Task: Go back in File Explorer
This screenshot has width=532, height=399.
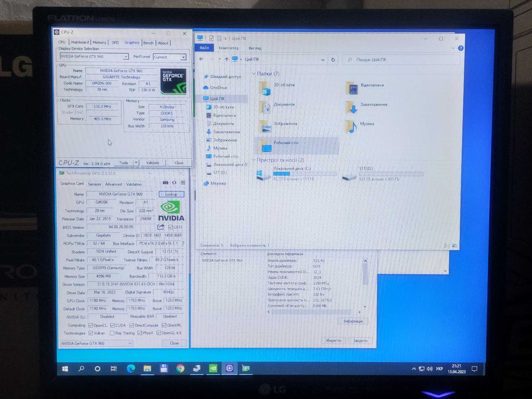Action: (201, 59)
